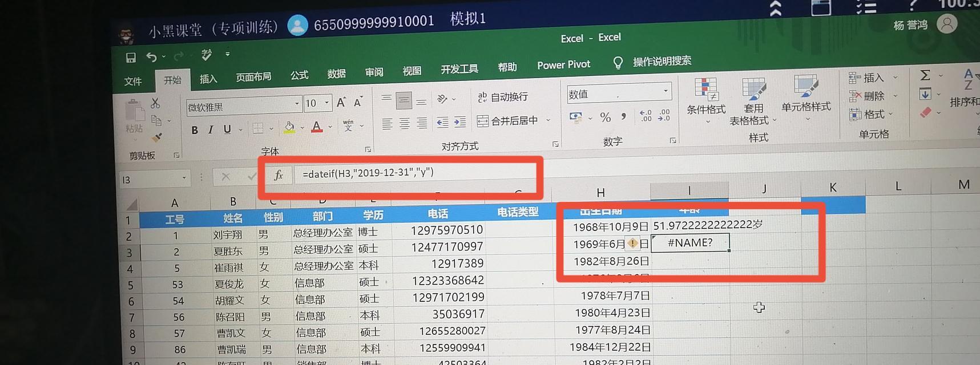The image size is (980, 365).
Task: Open Cell Styles (单元格样式) gallery
Action: (806, 97)
